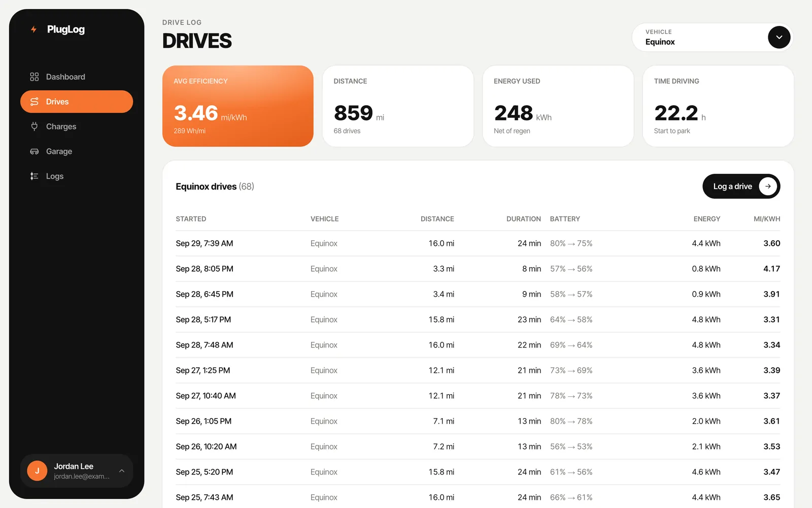This screenshot has height=508, width=812.
Task: Click the Sep 27, 10:40 AM row
Action: pyautogui.click(x=478, y=396)
